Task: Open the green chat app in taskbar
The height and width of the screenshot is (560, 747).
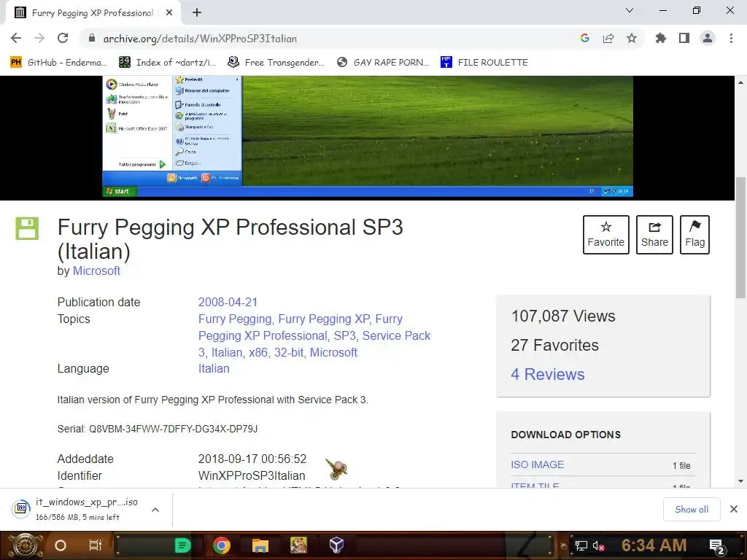Action: pos(183,545)
